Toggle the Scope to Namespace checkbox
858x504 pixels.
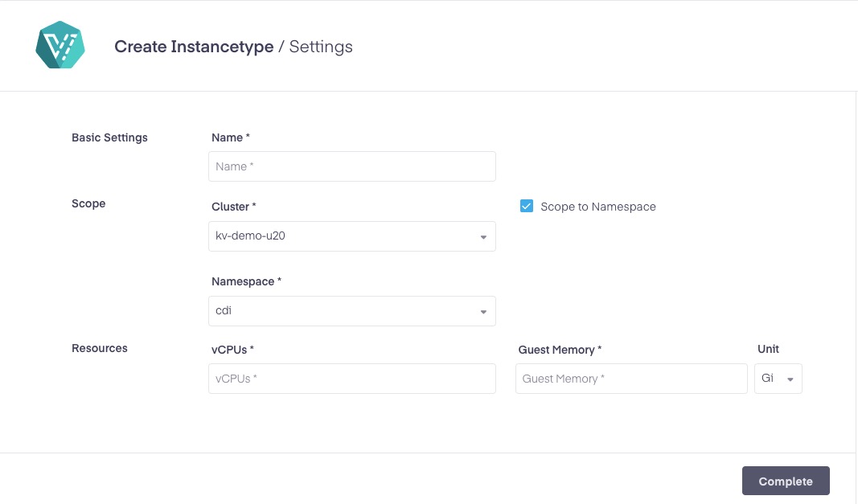(x=527, y=207)
